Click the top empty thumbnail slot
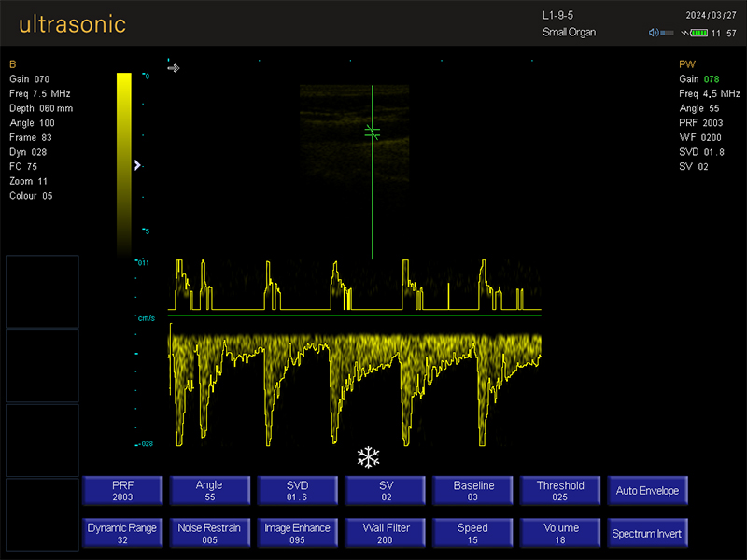This screenshot has height=560, width=747. 42,291
